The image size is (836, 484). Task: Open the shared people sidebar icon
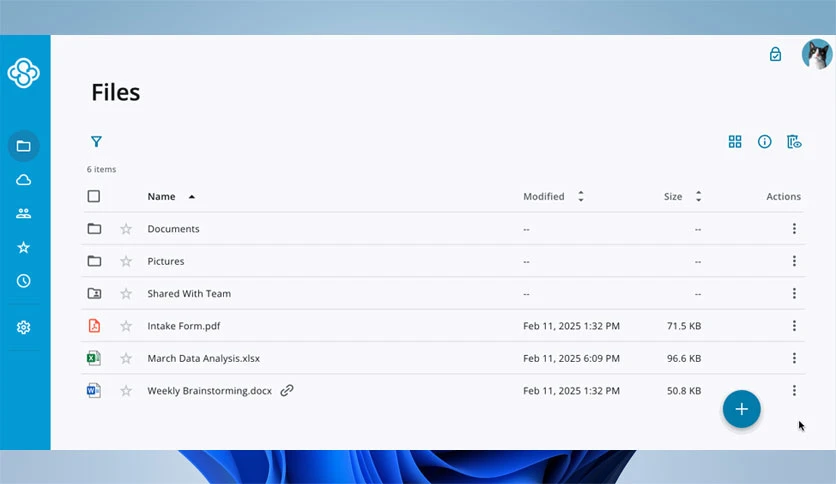click(x=23, y=214)
